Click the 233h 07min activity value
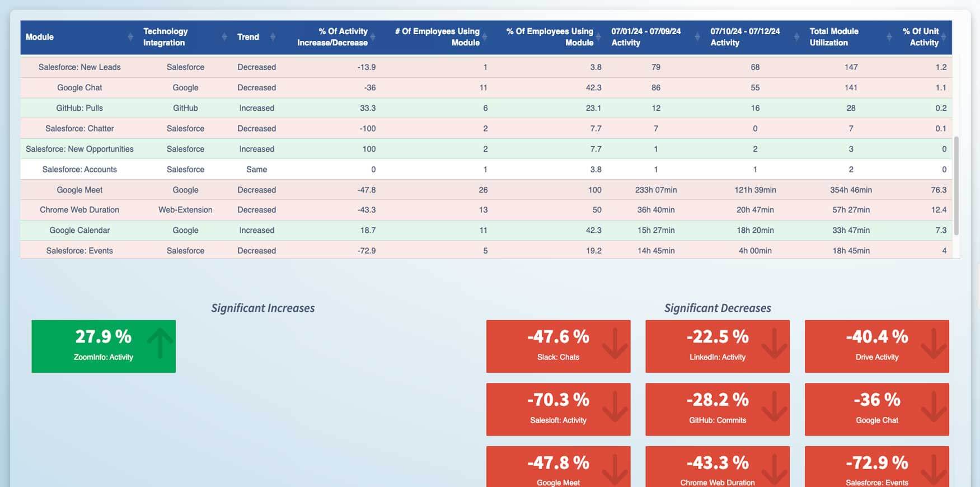This screenshot has height=487, width=980. point(656,190)
